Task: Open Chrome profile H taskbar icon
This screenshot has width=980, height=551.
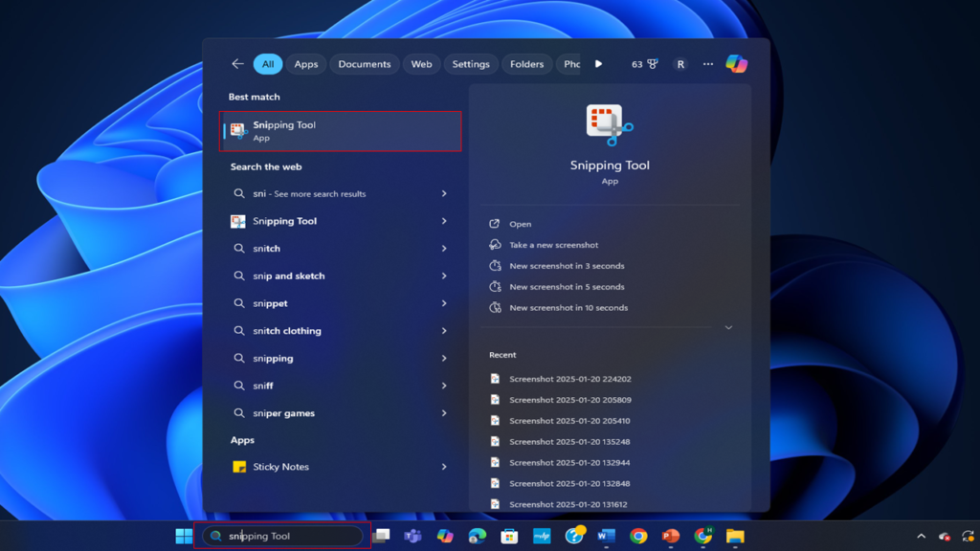Action: pyautogui.click(x=703, y=536)
